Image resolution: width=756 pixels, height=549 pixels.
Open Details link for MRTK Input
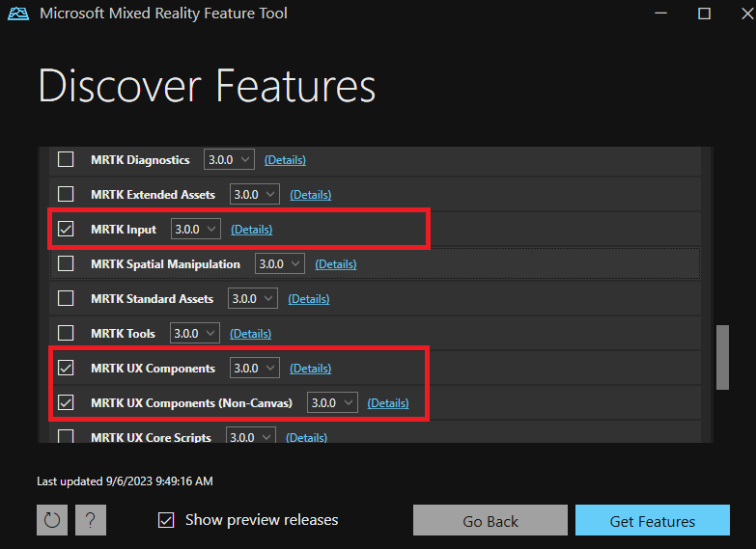252,230
